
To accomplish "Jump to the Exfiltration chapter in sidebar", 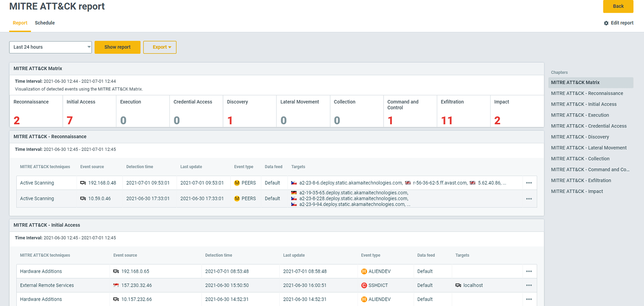I will coord(581,180).
